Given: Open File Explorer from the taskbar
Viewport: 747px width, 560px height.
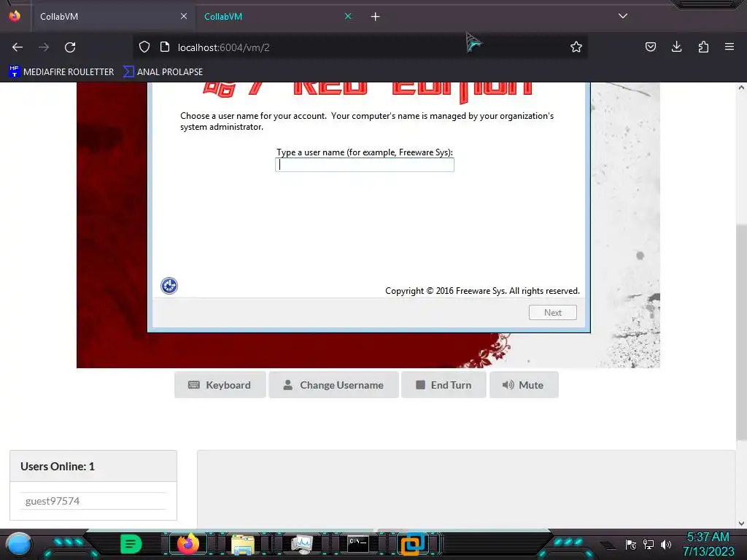Looking at the screenshot, I should pyautogui.click(x=242, y=544).
